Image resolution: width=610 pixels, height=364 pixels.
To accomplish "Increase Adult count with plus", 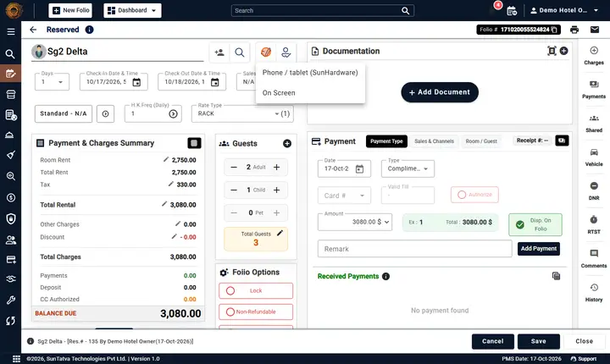I will (276, 168).
